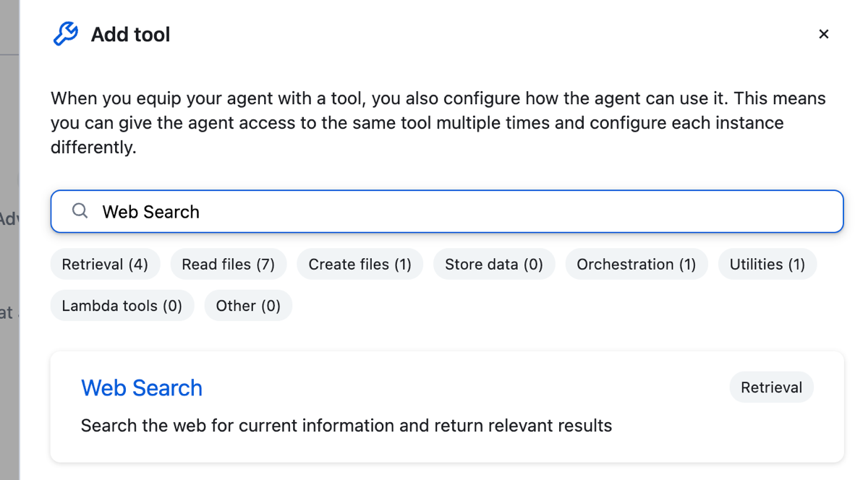
Task: Select the Read files (7) filter chip
Action: 228,264
